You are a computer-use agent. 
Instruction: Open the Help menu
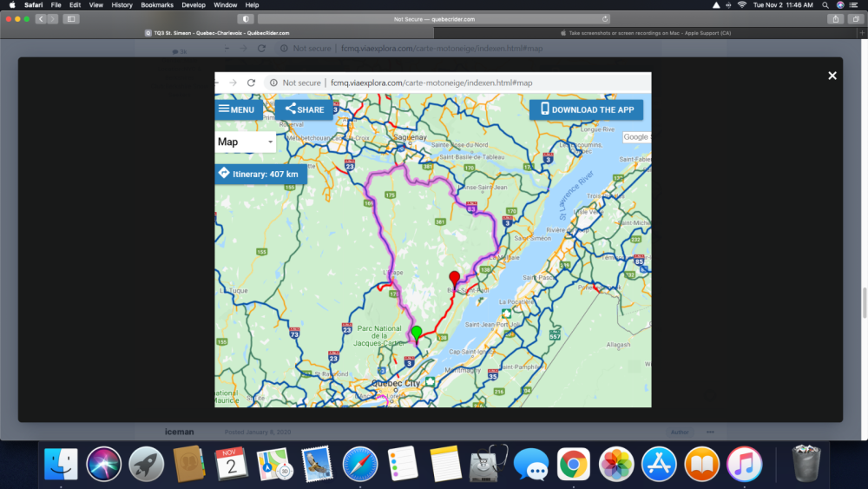pos(252,5)
